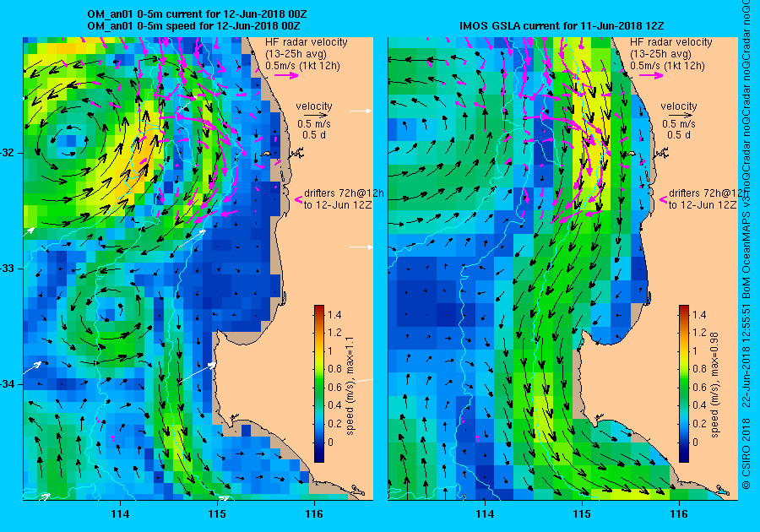The image size is (760, 532).
Task: Click the title "OM_an01 0-5m speed for 12-Jun-2018 00Z"
Action: point(194,25)
